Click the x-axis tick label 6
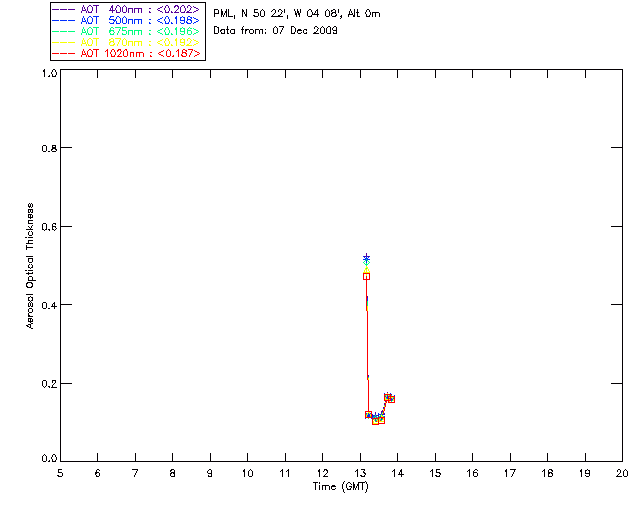This screenshot has width=640, height=512. pyautogui.click(x=98, y=473)
